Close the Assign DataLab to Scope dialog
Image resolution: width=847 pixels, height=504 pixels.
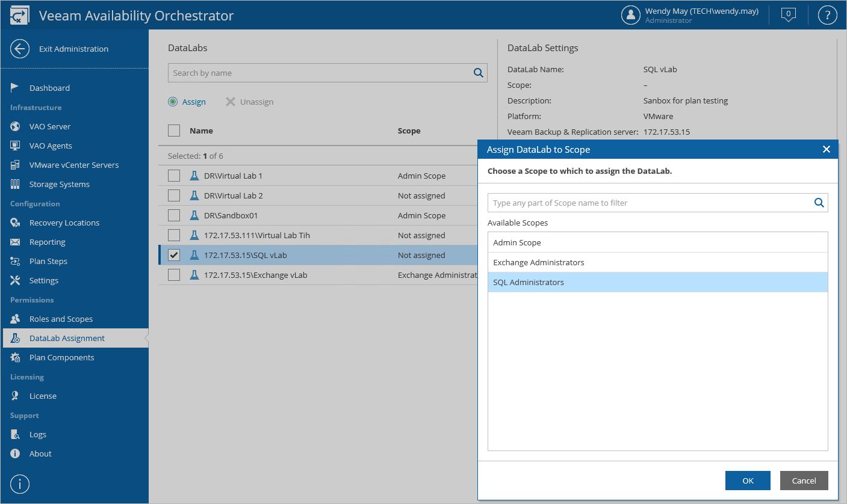826,149
